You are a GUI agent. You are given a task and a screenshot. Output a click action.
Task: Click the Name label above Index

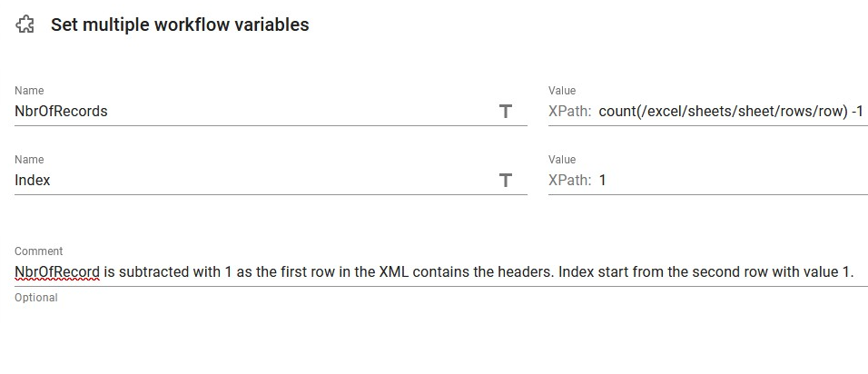tap(29, 160)
